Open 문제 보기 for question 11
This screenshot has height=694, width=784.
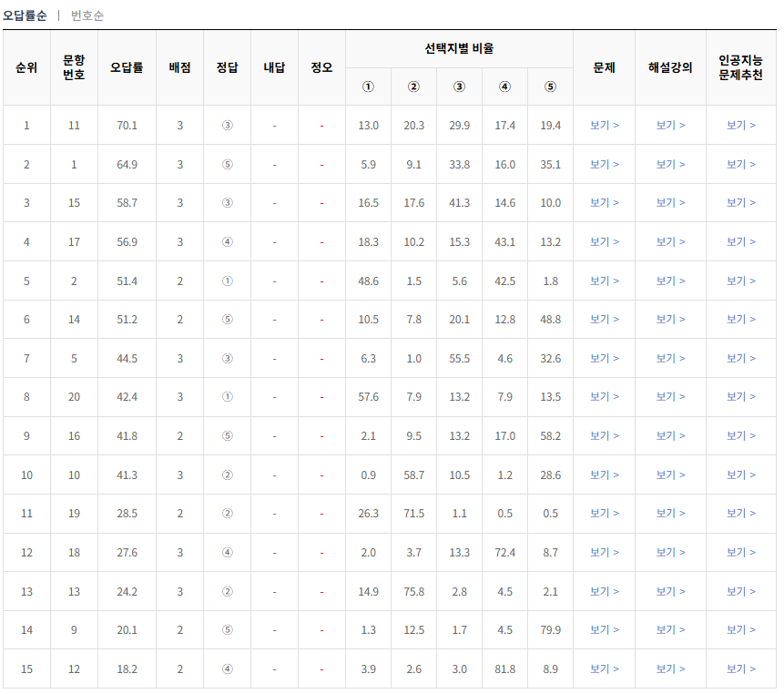tap(604, 126)
